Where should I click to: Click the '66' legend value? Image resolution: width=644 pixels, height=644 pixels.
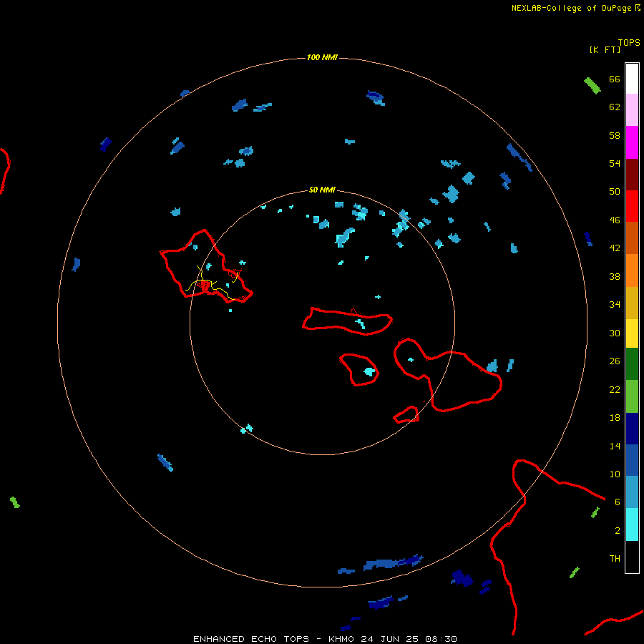click(x=615, y=79)
